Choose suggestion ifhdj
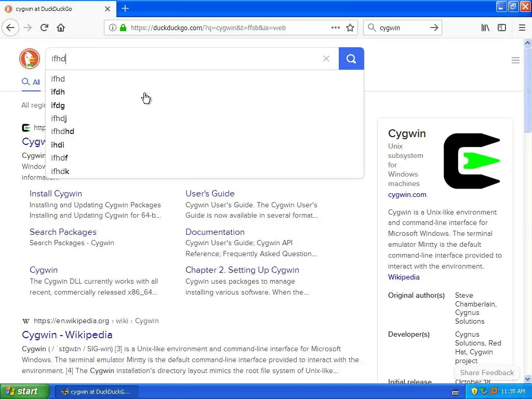532x399 pixels. (x=205, y=118)
